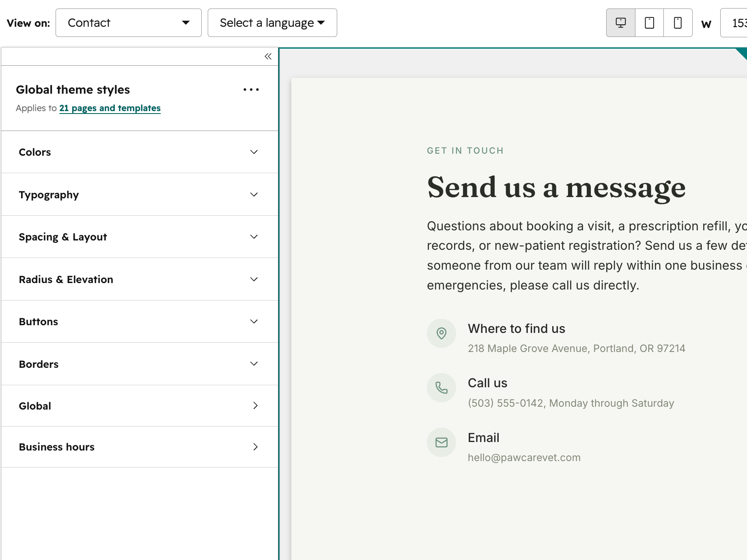Click the Email title text

click(x=484, y=438)
